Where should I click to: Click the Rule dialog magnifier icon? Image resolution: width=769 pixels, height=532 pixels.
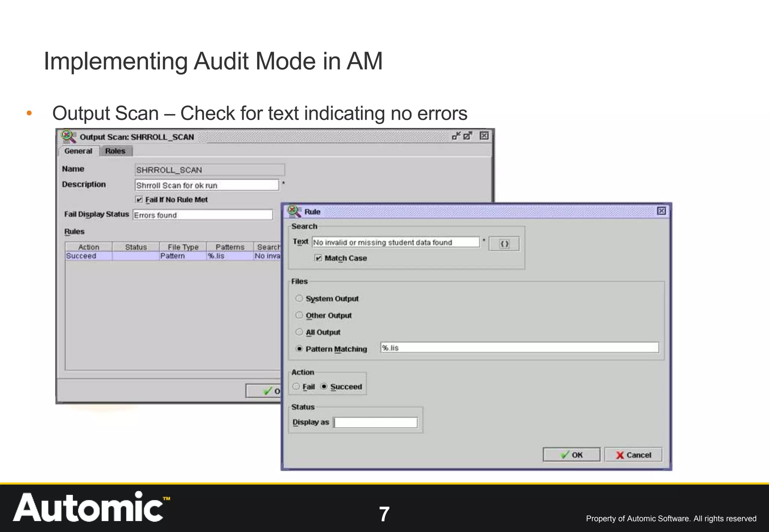(x=294, y=211)
